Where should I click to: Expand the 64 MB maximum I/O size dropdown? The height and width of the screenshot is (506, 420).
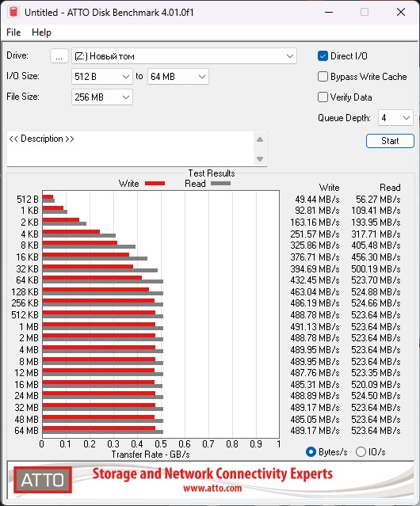tap(178, 77)
